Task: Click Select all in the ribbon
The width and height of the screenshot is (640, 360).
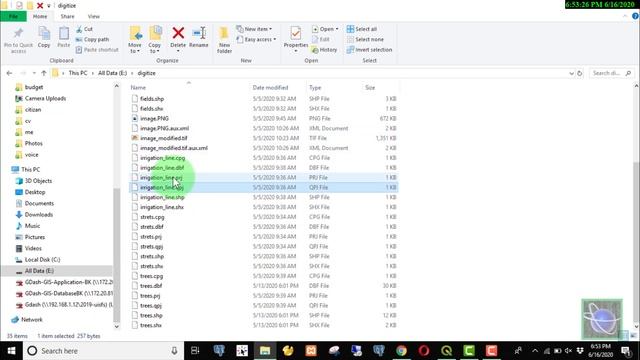Action: point(362,29)
